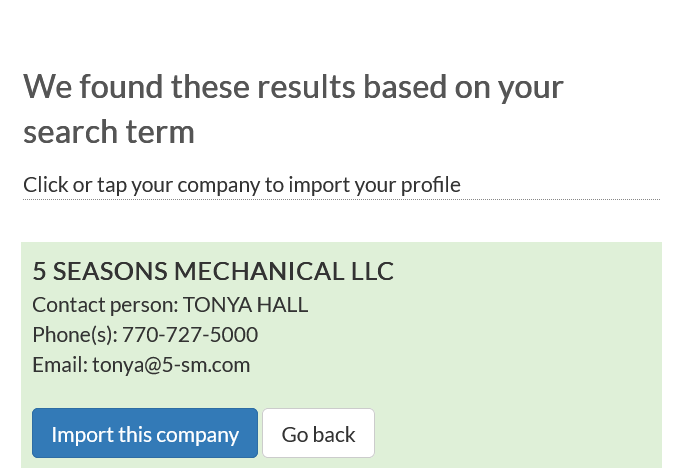The image size is (682, 468).
Task: Click the 'Contact person:' label
Action: click(105, 305)
